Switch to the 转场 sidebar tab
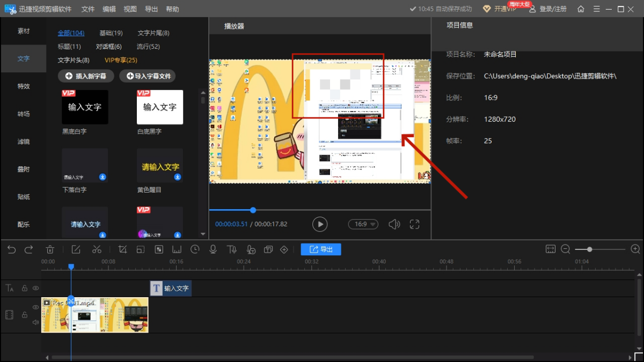 pyautogui.click(x=24, y=114)
